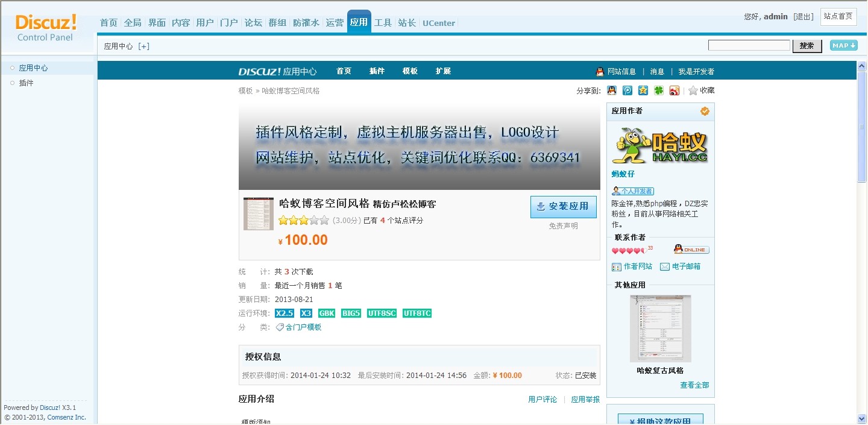Click the BIG5 encoding tag

(x=351, y=313)
